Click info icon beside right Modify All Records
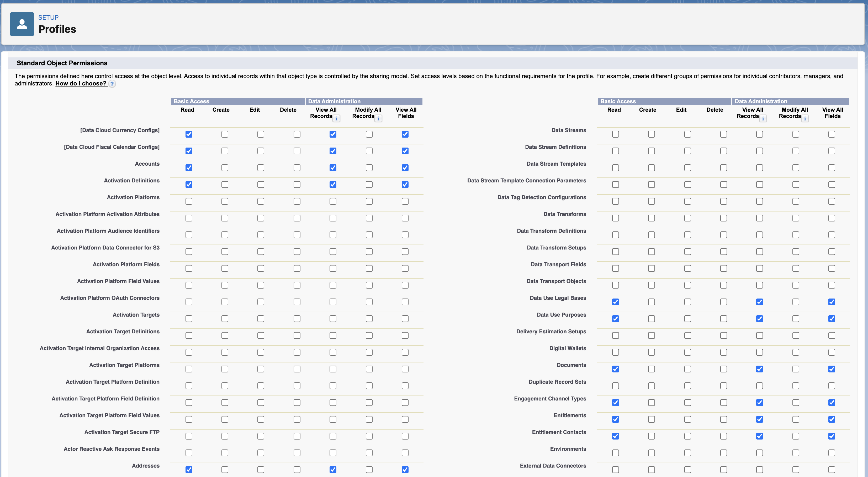The width and height of the screenshot is (868, 477). coord(805,118)
